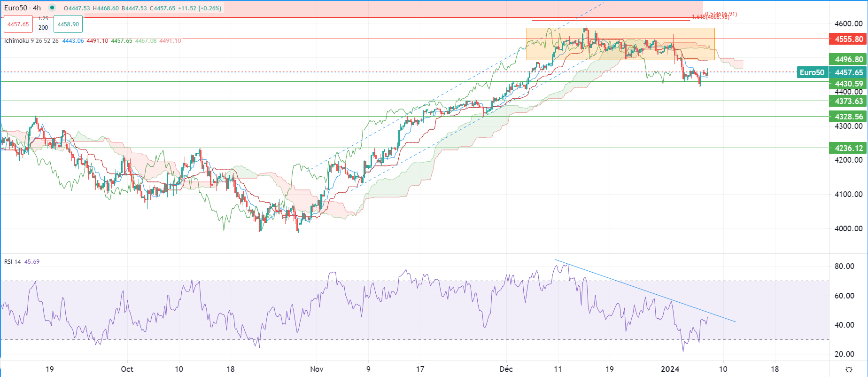
Task: Click the 2024 date on time axis
Action: pos(670,369)
